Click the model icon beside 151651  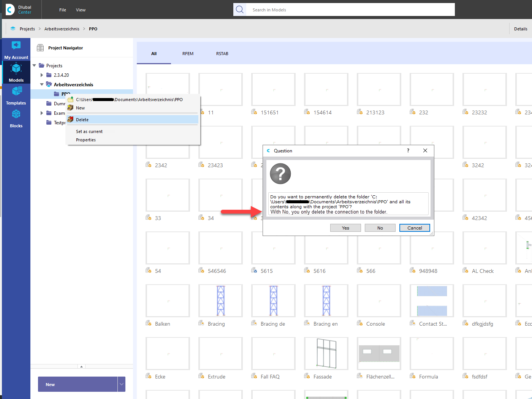pos(254,112)
